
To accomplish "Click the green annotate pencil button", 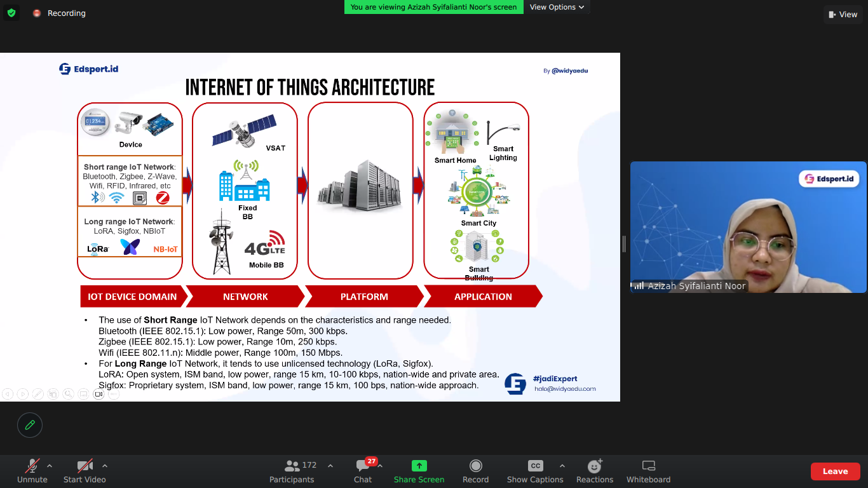I will [30, 425].
